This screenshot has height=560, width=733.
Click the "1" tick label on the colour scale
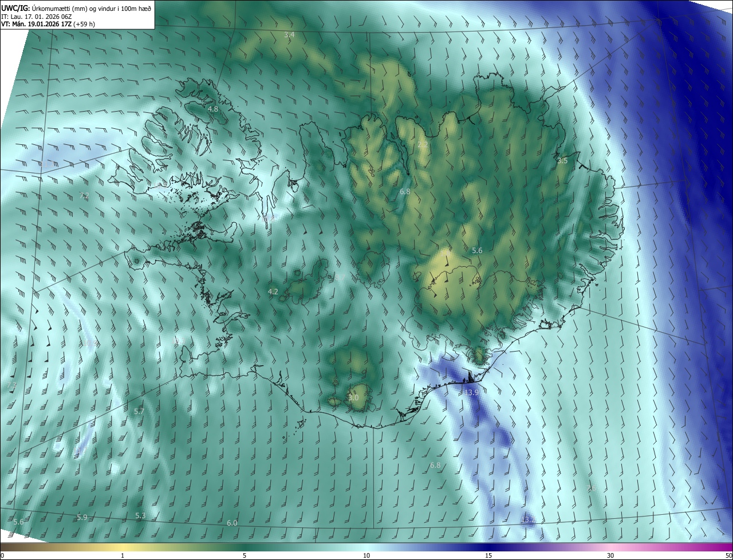pyautogui.click(x=123, y=555)
